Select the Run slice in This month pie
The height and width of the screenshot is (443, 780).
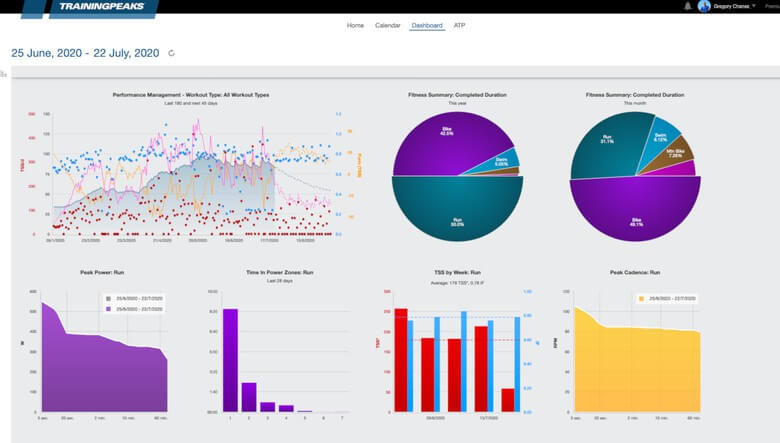pos(607,147)
